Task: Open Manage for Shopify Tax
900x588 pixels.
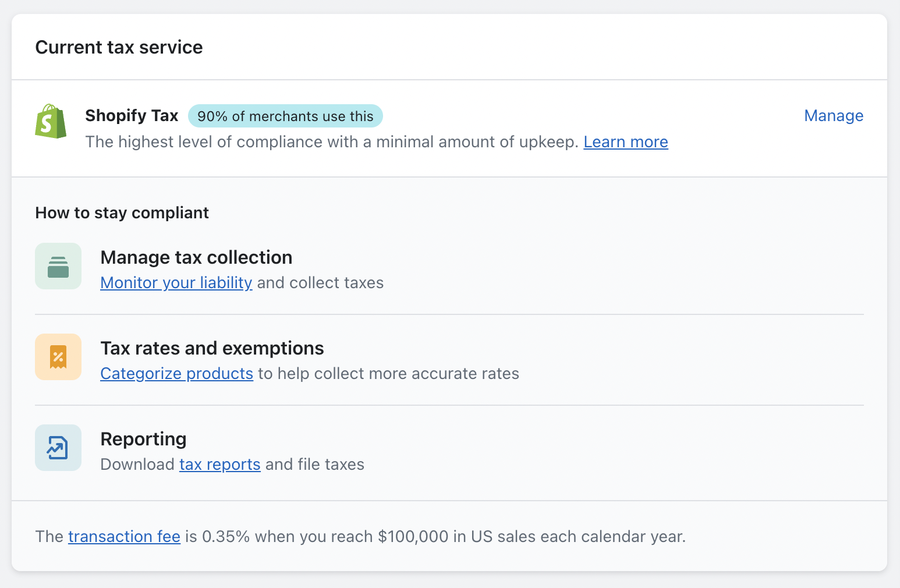Action: click(834, 116)
